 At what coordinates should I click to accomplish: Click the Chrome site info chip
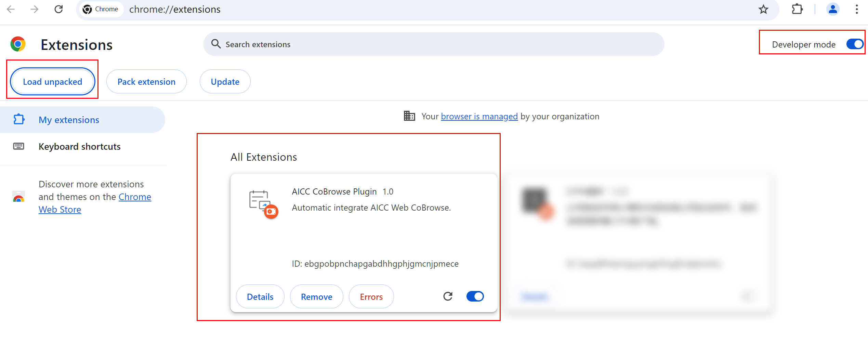click(x=101, y=9)
